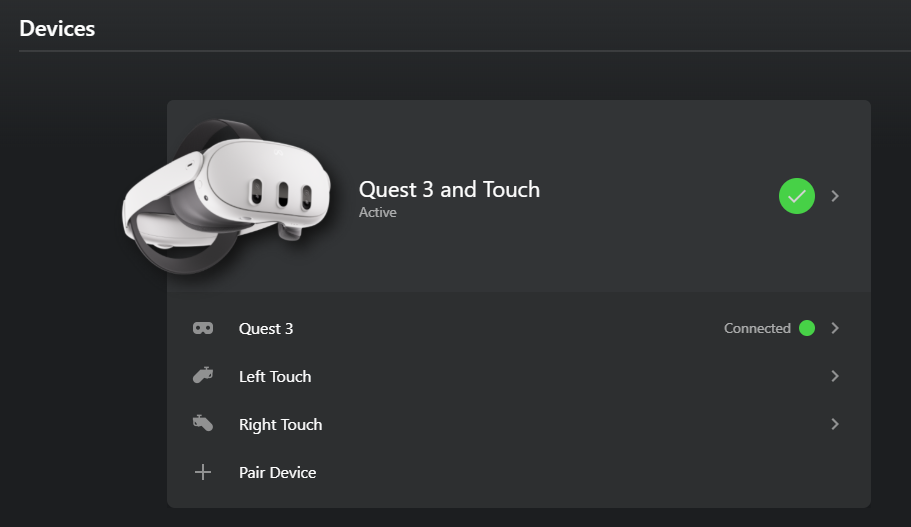
Task: Click the Active status label
Action: pos(378,212)
